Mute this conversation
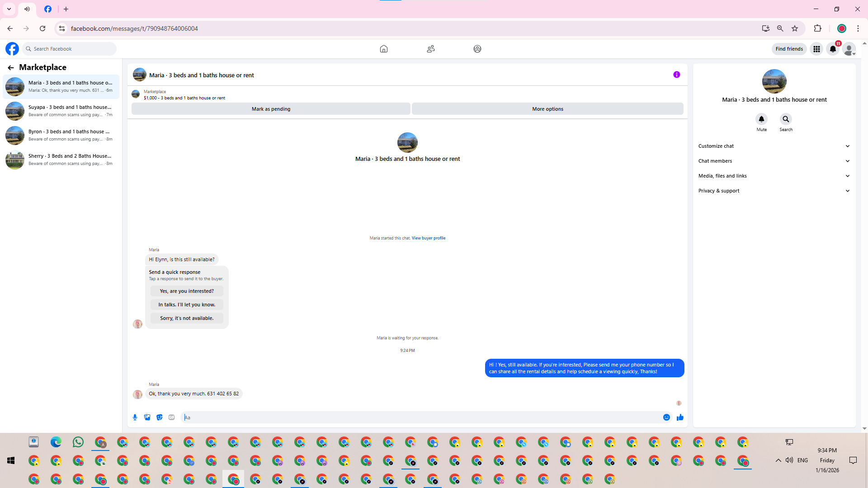 tap(761, 119)
